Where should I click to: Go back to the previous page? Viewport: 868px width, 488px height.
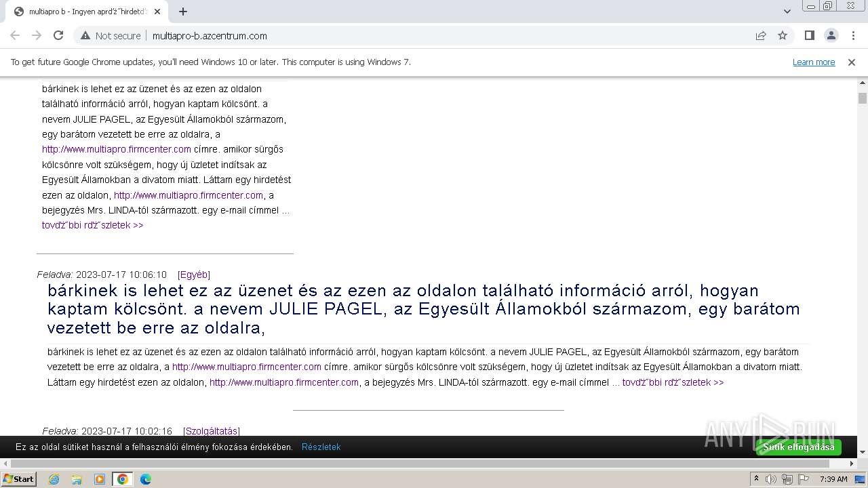(15, 36)
